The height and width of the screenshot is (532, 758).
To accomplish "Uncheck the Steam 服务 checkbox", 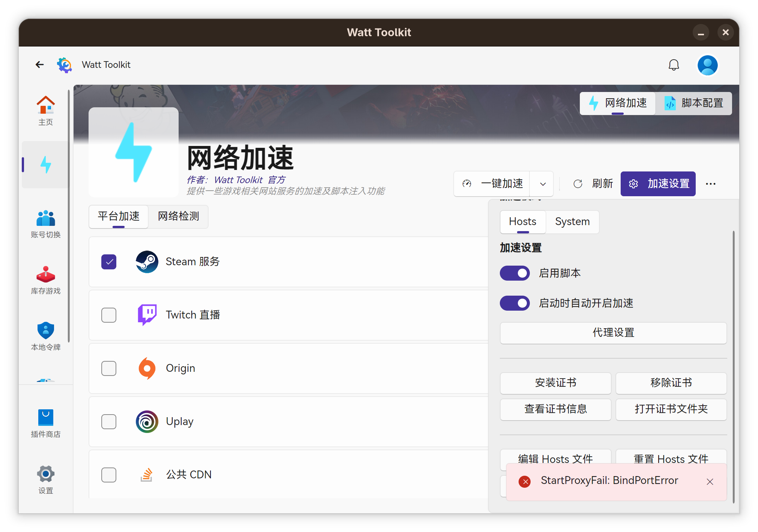I will 109,262.
